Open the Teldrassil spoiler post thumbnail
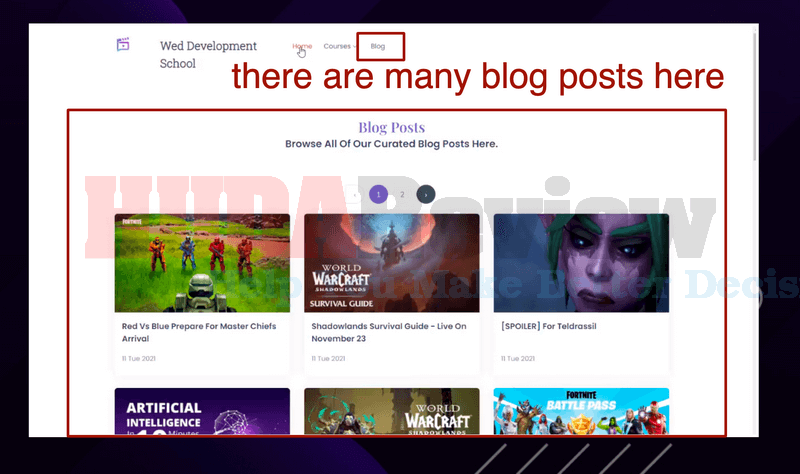Image resolution: width=800 pixels, height=474 pixels. pos(581,263)
